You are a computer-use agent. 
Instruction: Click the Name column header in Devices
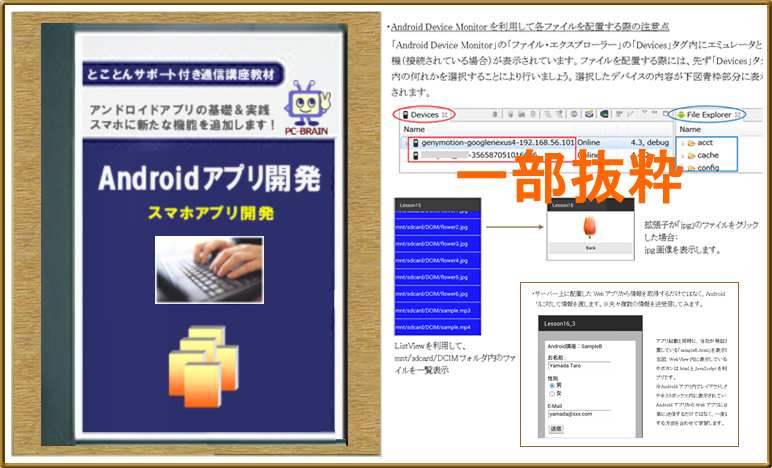pos(414,129)
